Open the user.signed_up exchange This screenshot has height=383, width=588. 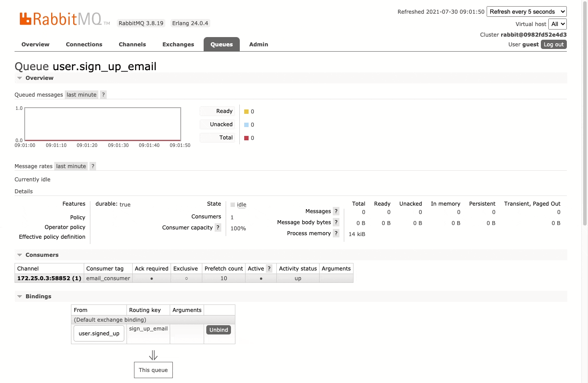coord(99,334)
